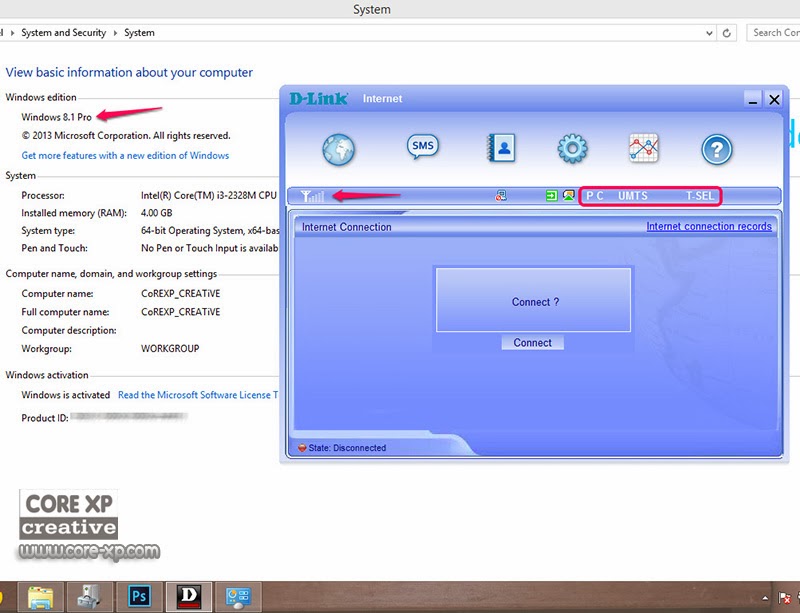800x613 pixels.
Task: Open the D-Link settings gear icon
Action: pyautogui.click(x=572, y=149)
